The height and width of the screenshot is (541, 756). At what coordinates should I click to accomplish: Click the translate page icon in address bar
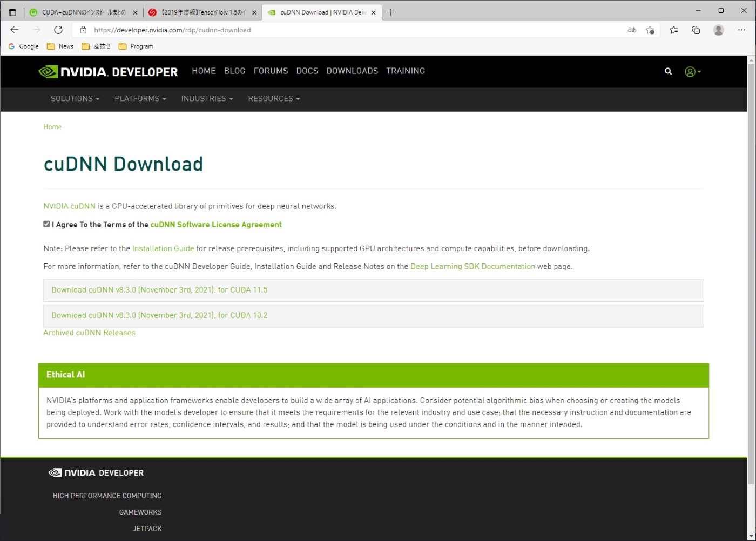coord(632,30)
